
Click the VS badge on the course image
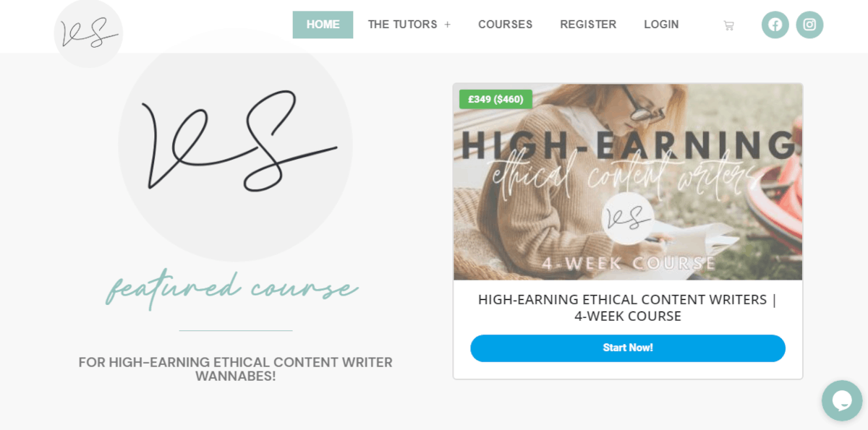(x=627, y=218)
